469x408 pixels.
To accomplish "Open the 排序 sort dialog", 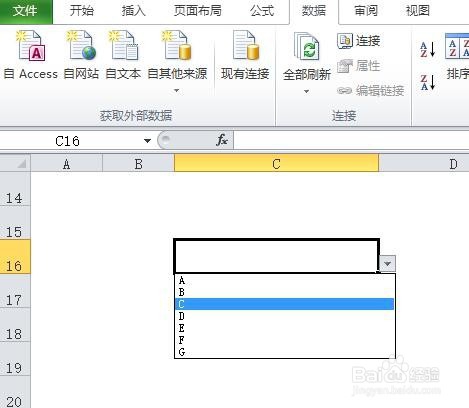I will (x=457, y=57).
